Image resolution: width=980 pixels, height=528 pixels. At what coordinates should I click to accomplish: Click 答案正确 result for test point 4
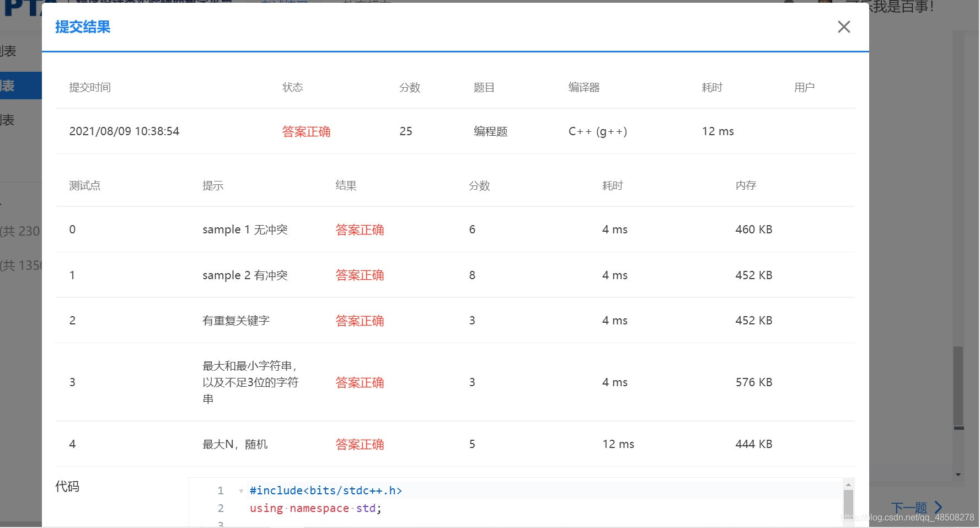pos(360,444)
